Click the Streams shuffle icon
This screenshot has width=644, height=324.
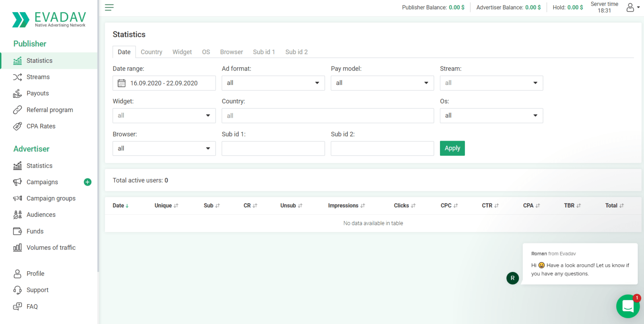(x=17, y=77)
